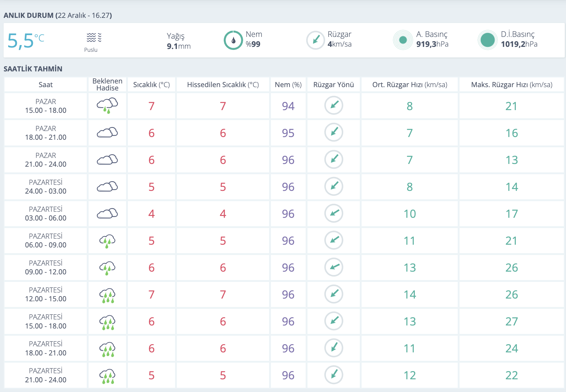Click rainy cloud icon for Pazar 15.00 - 18.00

(x=107, y=106)
